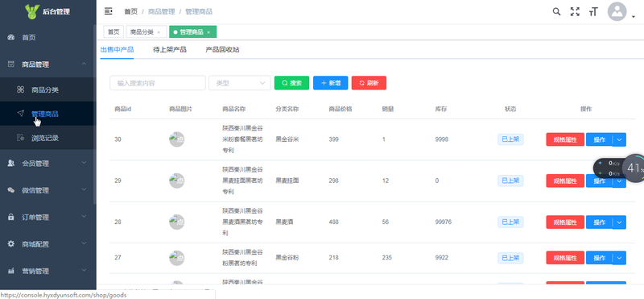Open the 类型 dropdown selector
644x299 pixels.
pos(240,83)
